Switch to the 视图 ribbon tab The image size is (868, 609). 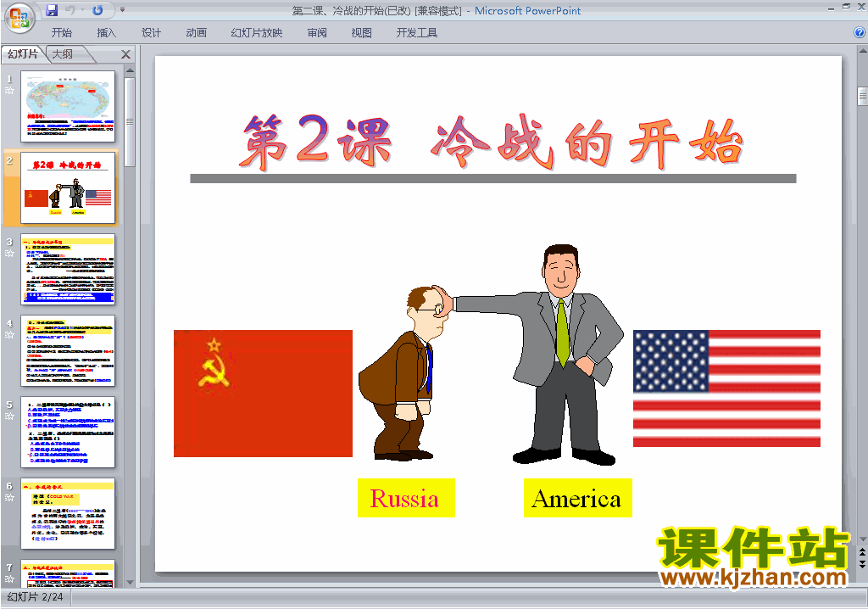(x=361, y=33)
